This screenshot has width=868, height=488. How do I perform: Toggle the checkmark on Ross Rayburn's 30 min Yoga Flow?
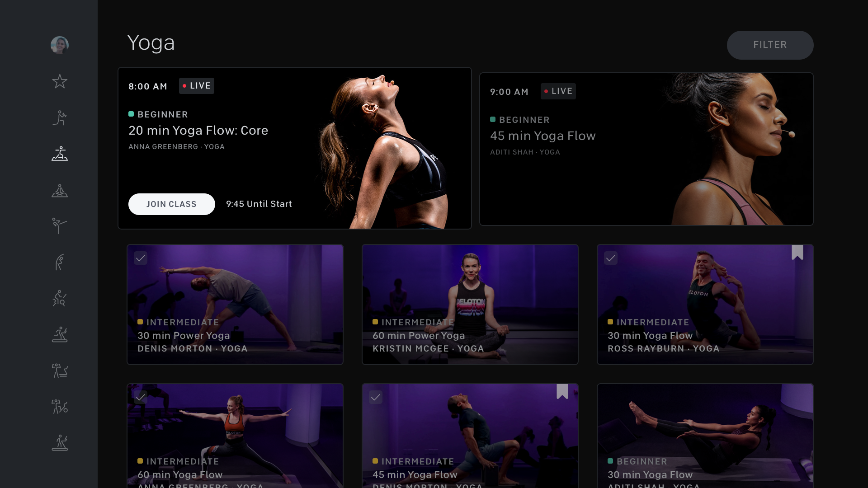pos(611,258)
